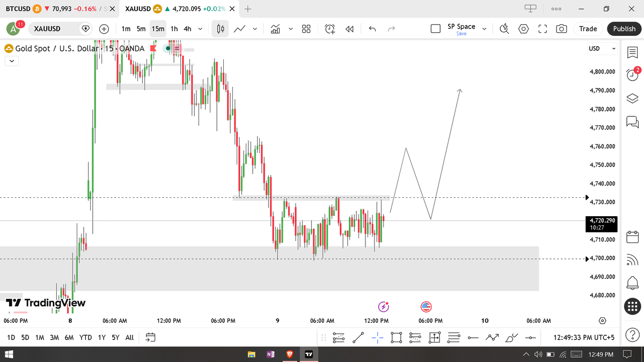
Task: Set date range to All
Action: click(x=129, y=337)
